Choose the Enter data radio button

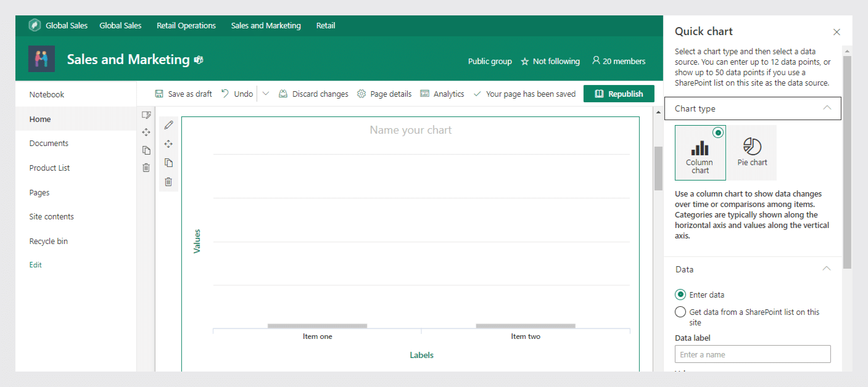coord(680,295)
